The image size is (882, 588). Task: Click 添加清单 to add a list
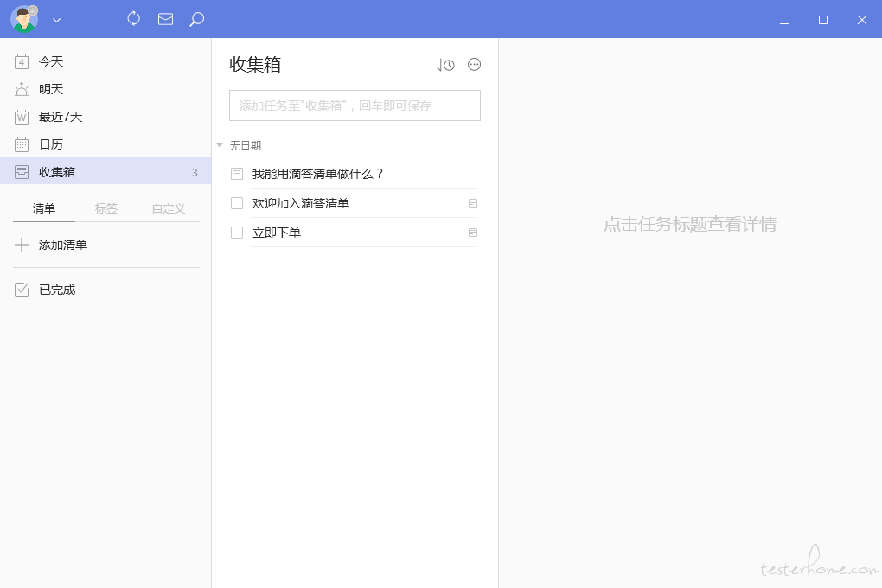[x=62, y=245]
